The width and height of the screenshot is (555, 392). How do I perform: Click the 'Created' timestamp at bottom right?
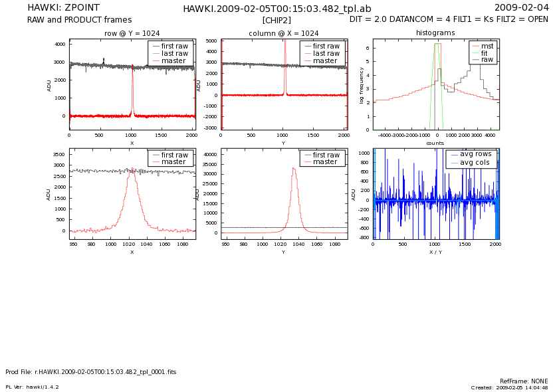coord(509,387)
